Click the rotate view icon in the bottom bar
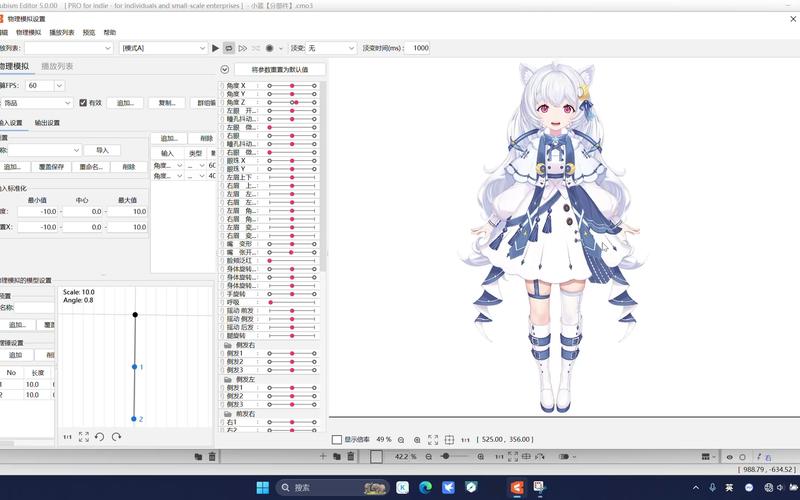This screenshot has width=800, height=500. point(540,457)
